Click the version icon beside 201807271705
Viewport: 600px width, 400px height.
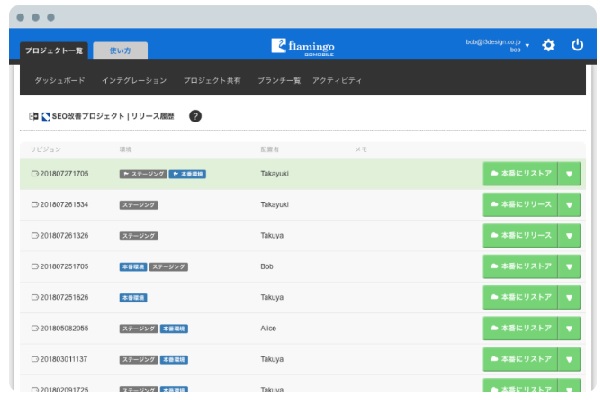coord(35,174)
